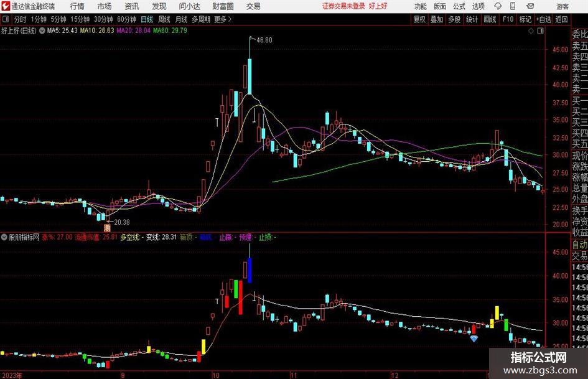Select the 日线 period tab
The height and width of the screenshot is (379, 588).
point(147,19)
